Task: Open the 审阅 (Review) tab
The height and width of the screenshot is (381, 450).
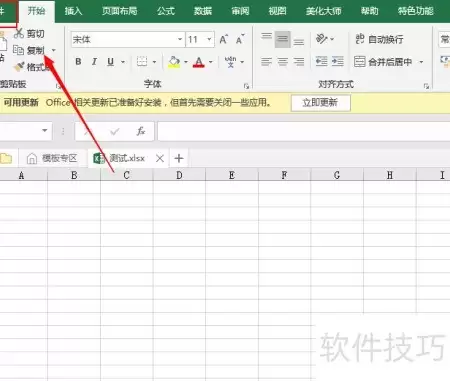Action: (240, 11)
